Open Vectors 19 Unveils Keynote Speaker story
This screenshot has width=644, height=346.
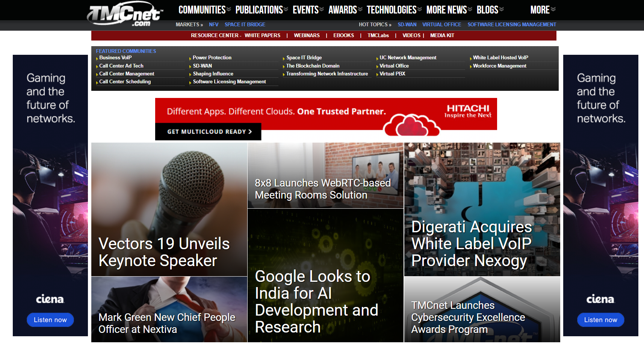164,252
